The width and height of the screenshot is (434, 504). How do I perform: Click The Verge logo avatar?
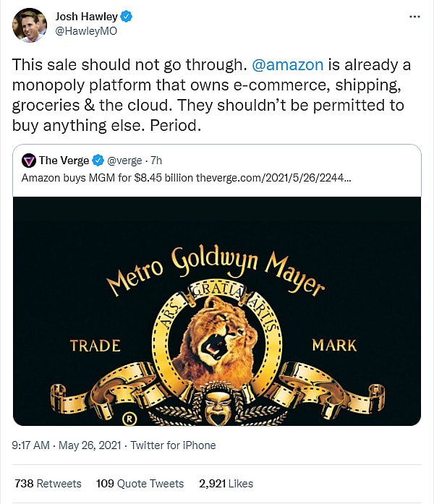[x=29, y=161]
